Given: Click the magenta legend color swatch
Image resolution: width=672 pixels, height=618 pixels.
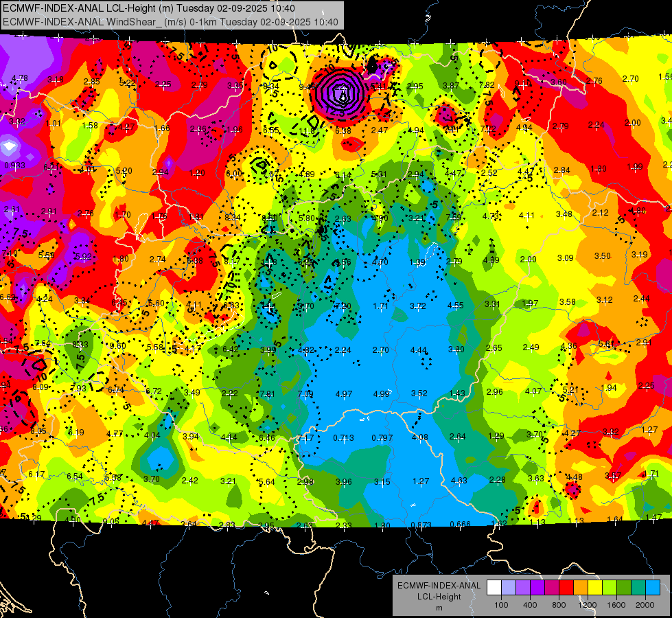Looking at the screenshot, I should pyautogui.click(x=552, y=588).
